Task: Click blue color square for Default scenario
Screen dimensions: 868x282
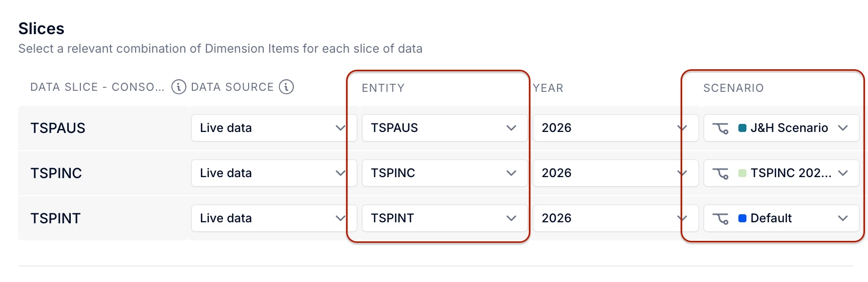Action: tap(742, 218)
